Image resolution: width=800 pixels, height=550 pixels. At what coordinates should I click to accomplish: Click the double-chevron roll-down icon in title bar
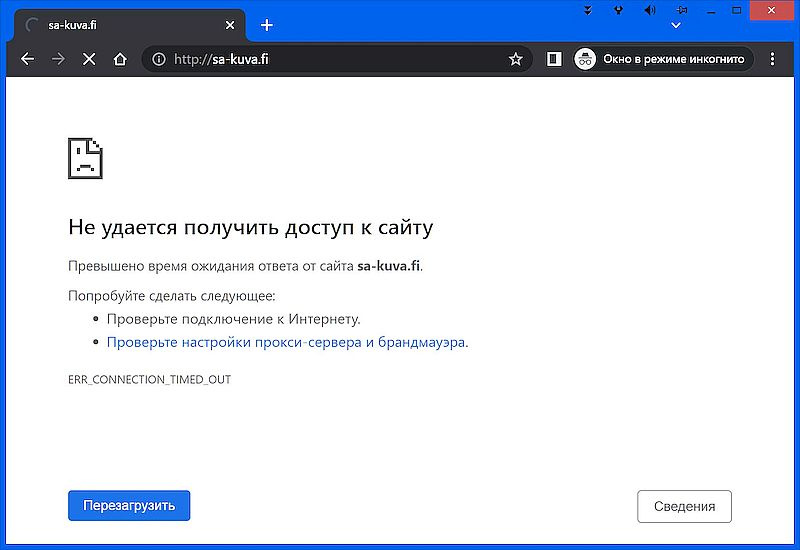(588, 10)
